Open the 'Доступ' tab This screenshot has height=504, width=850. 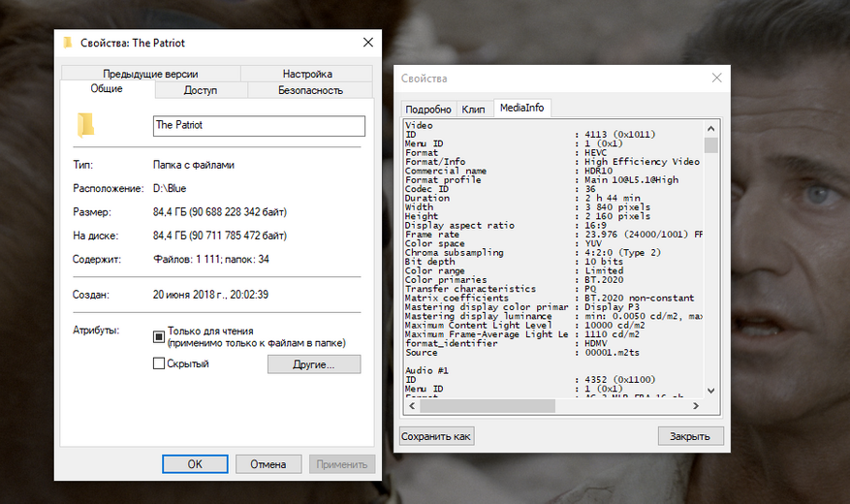tap(201, 90)
